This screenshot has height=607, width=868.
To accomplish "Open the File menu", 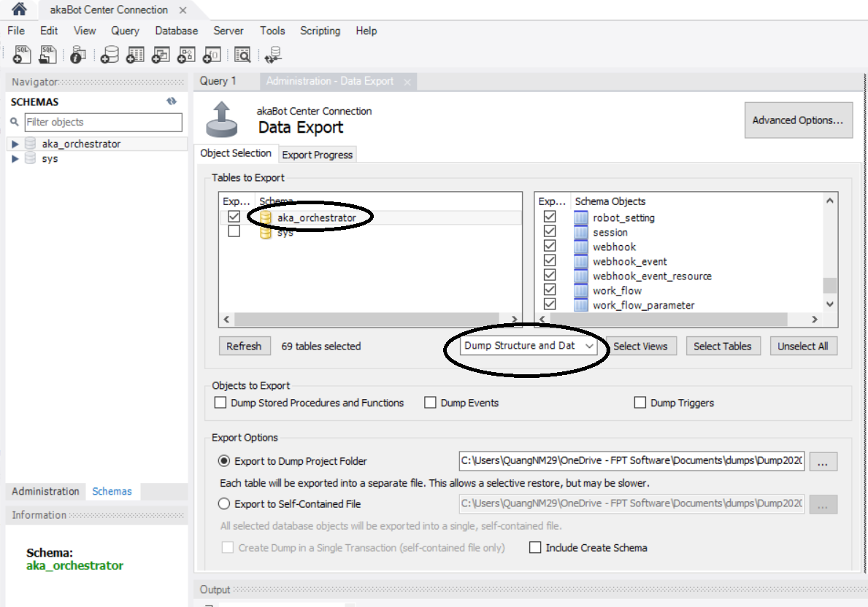I will tap(16, 31).
